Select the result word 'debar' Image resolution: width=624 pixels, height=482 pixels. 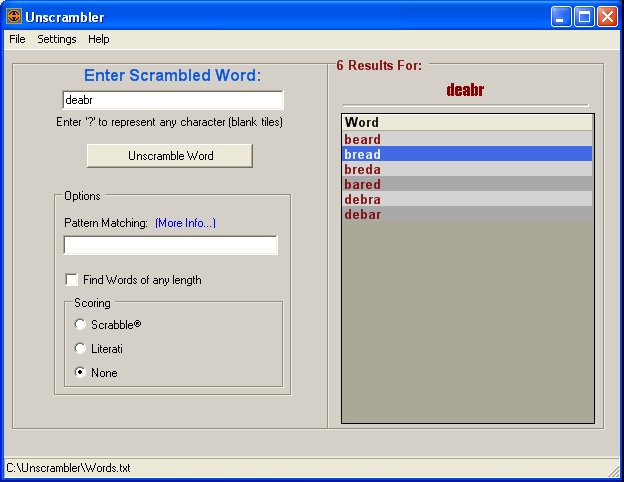(x=467, y=214)
